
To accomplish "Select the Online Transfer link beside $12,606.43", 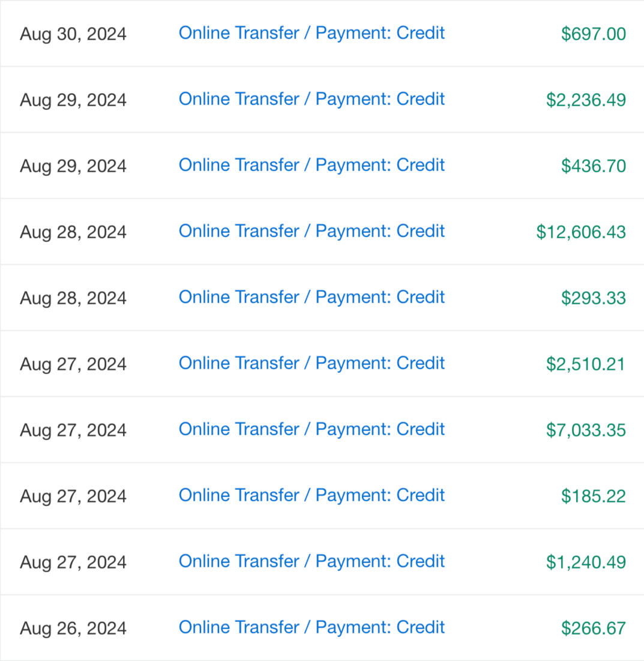I will (x=311, y=231).
